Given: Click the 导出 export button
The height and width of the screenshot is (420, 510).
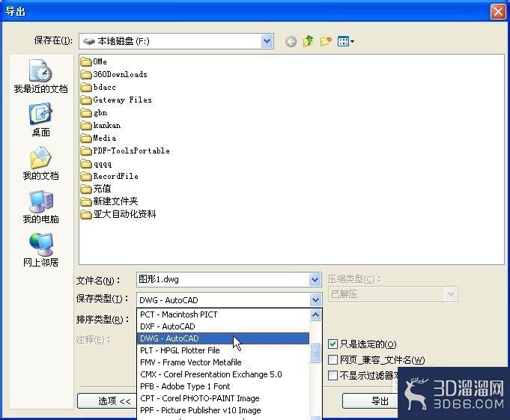Looking at the screenshot, I should click(371, 401).
